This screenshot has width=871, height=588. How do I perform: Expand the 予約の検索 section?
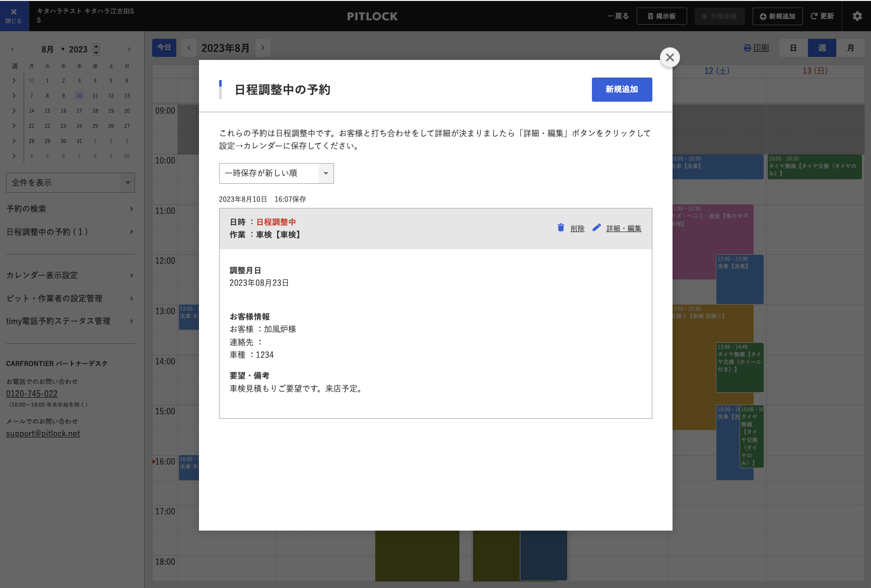click(70, 208)
